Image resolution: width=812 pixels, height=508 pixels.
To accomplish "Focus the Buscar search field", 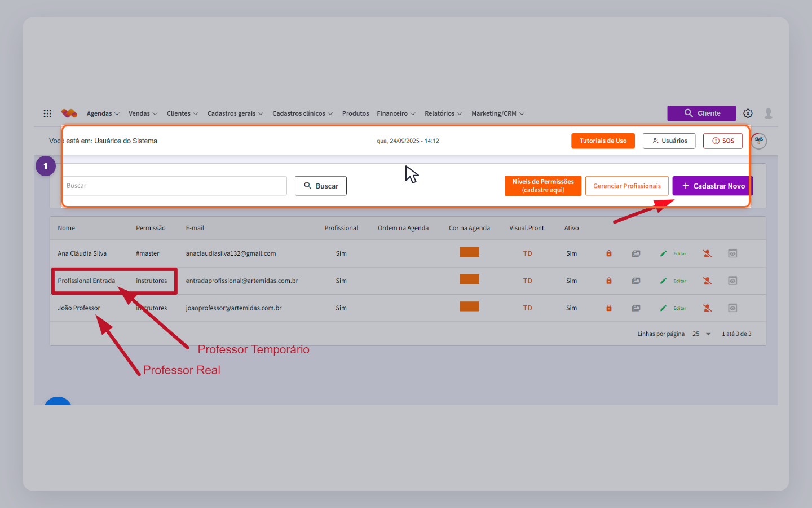I will [174, 186].
